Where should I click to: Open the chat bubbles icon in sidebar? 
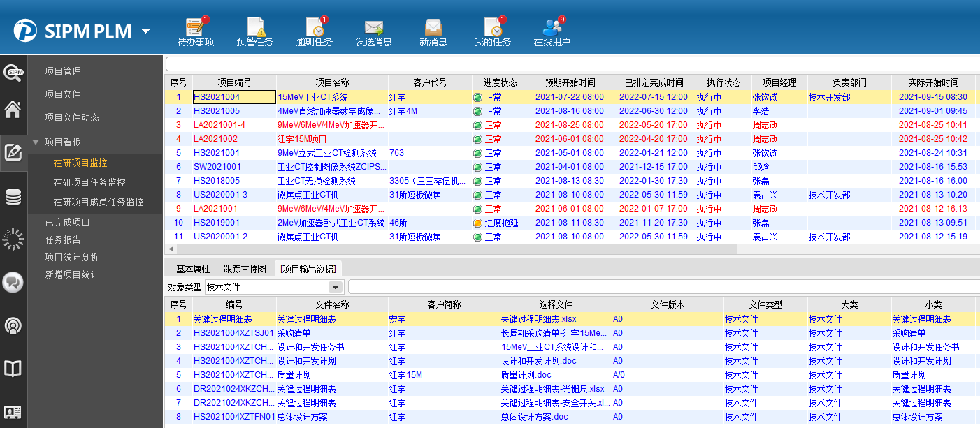coord(13,282)
